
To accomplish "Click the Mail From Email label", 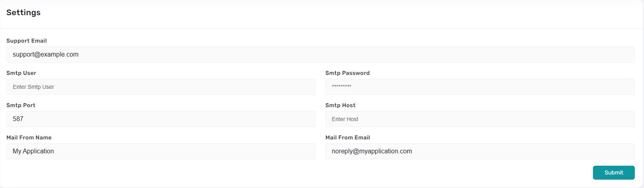I will point(347,137).
